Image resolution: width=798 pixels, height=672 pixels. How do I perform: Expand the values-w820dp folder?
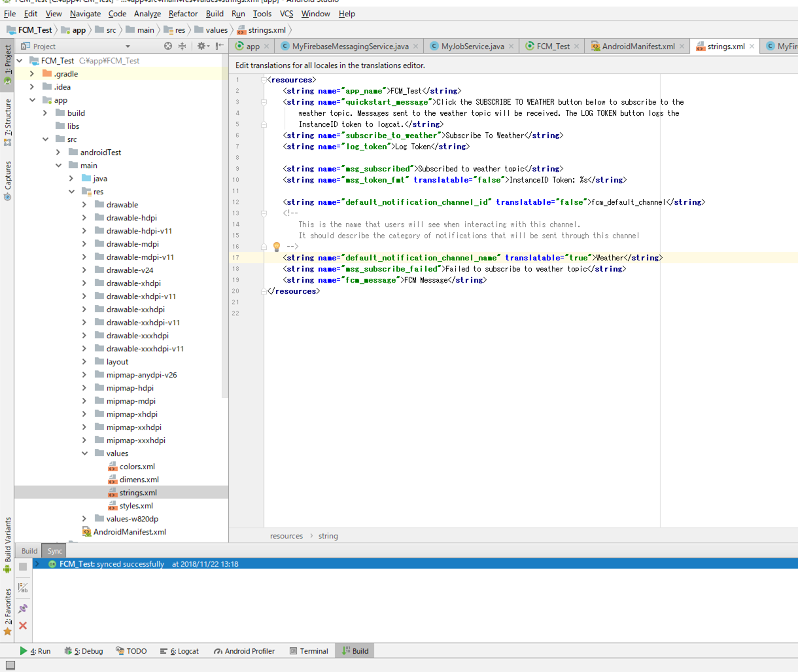tap(84, 519)
